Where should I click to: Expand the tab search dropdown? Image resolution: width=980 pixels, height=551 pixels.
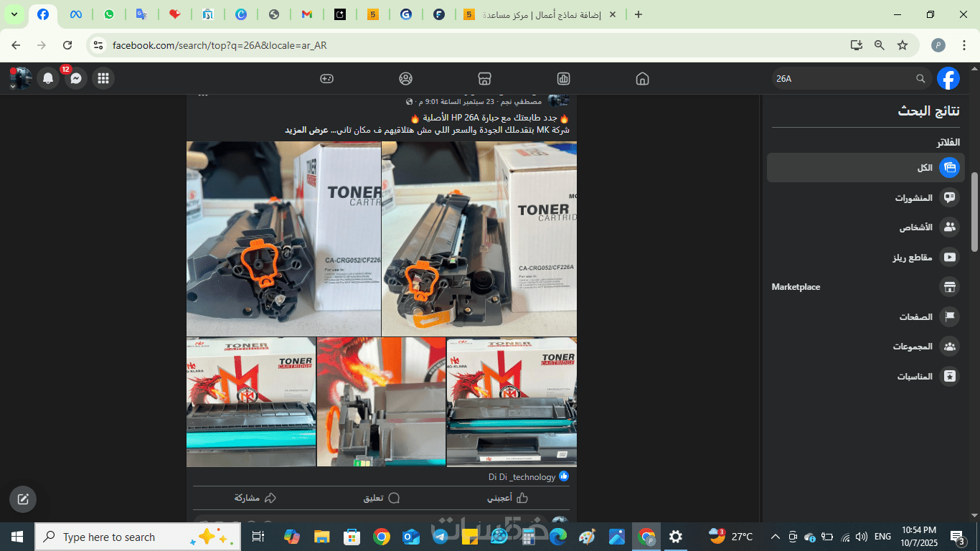(x=14, y=14)
